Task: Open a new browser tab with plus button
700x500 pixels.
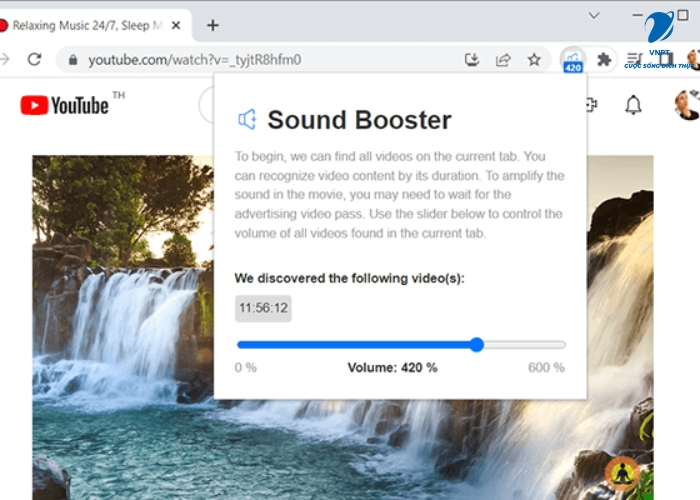Action: coord(212,25)
